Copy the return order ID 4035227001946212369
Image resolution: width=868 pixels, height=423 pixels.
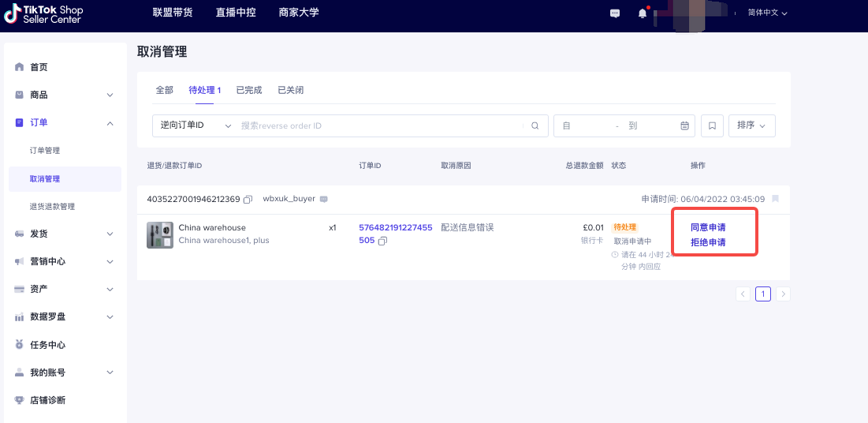[x=248, y=199]
